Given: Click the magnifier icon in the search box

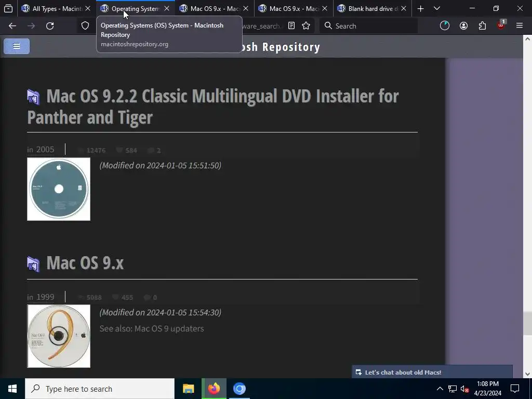Looking at the screenshot, I should (x=328, y=26).
